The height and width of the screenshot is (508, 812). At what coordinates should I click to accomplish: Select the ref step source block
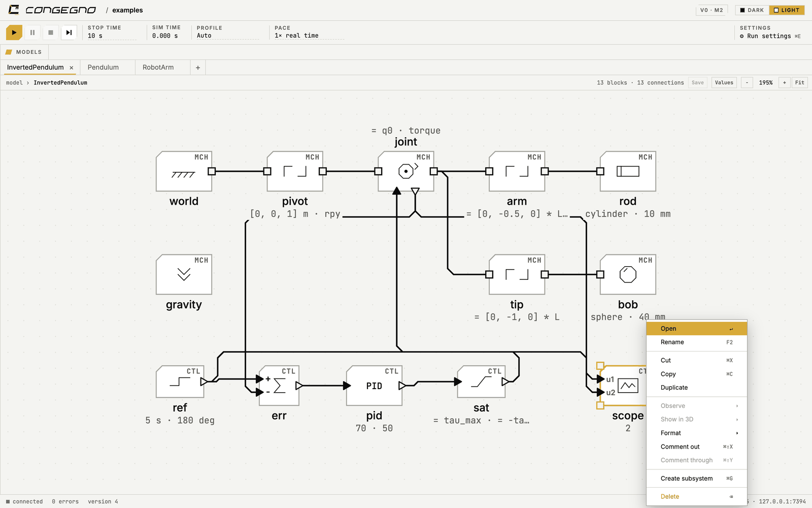tap(180, 382)
